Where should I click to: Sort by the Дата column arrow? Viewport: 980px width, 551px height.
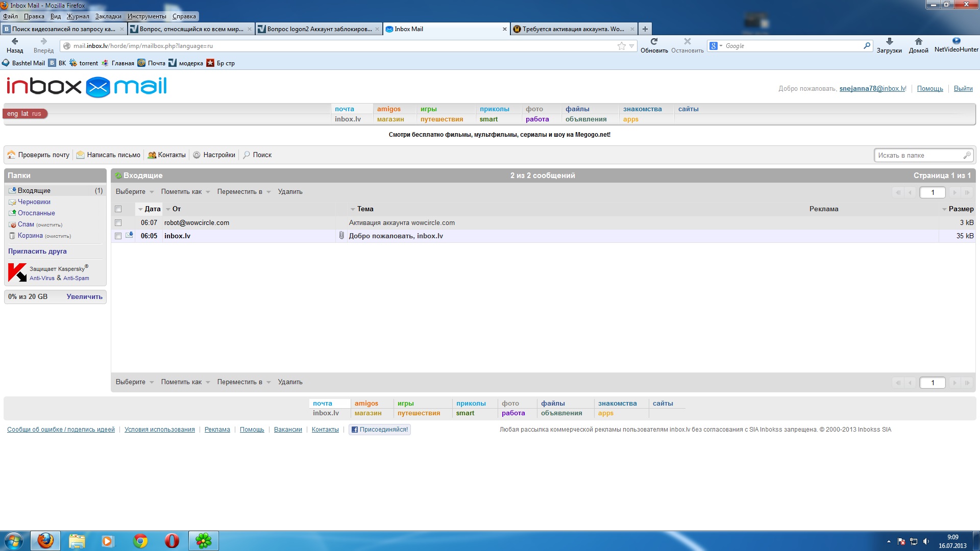(x=140, y=209)
